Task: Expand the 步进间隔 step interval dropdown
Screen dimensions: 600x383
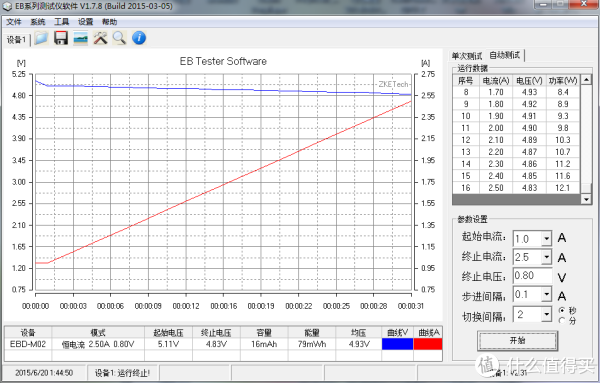Action: tap(546, 294)
